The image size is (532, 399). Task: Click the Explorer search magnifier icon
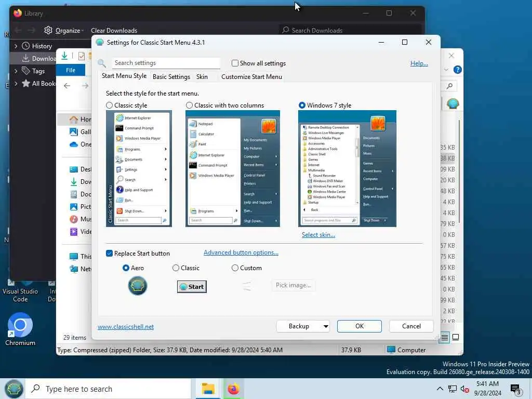pyautogui.click(x=449, y=86)
